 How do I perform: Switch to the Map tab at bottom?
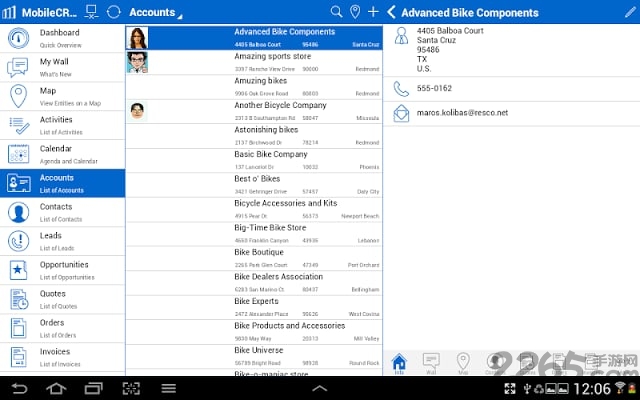tap(463, 363)
